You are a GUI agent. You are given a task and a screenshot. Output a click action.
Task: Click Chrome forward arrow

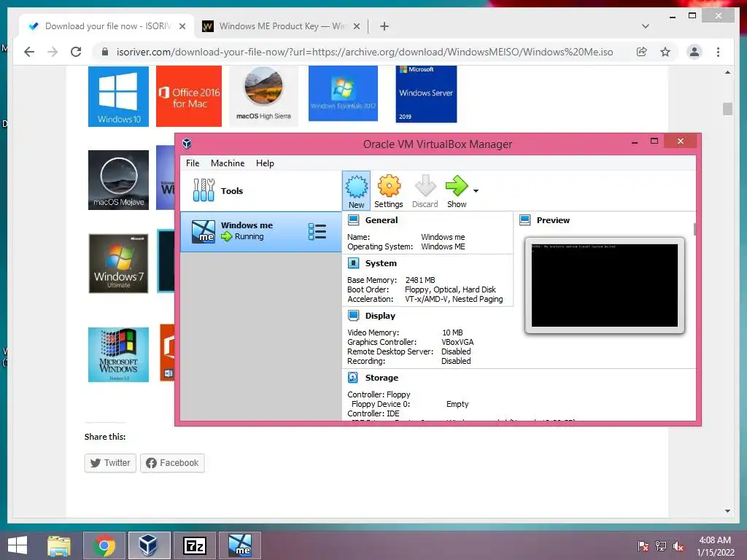pos(53,52)
